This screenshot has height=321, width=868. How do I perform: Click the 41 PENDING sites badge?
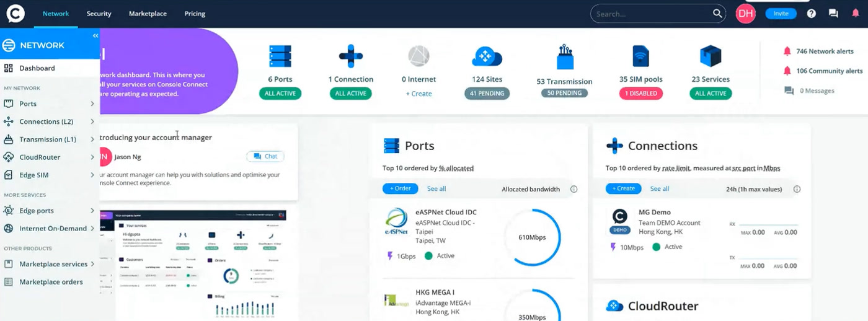[x=487, y=94]
